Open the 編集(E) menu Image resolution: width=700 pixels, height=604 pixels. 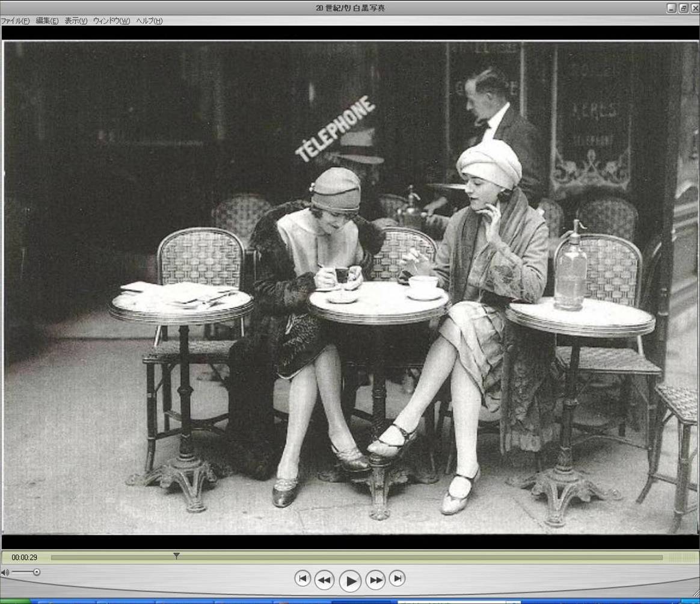[47, 20]
